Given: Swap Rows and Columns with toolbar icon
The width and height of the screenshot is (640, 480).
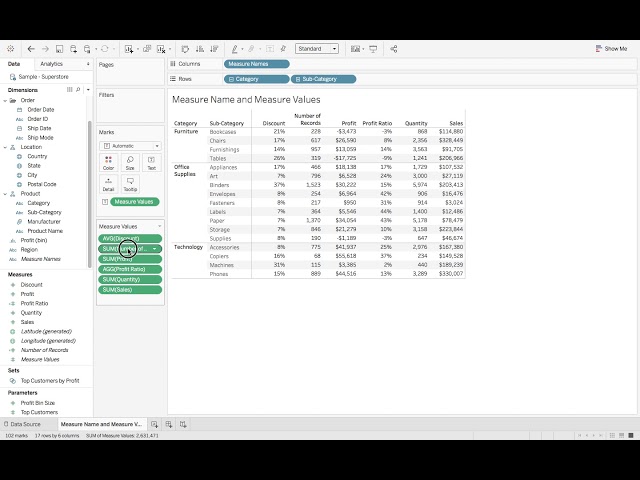Looking at the screenshot, I should pyautogui.click(x=185, y=49).
